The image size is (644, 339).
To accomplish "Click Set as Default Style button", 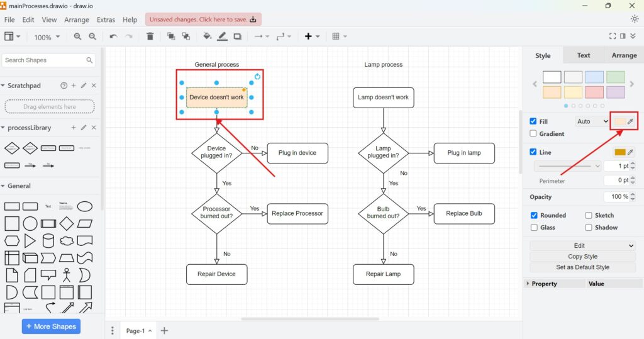I will pyautogui.click(x=582, y=267).
